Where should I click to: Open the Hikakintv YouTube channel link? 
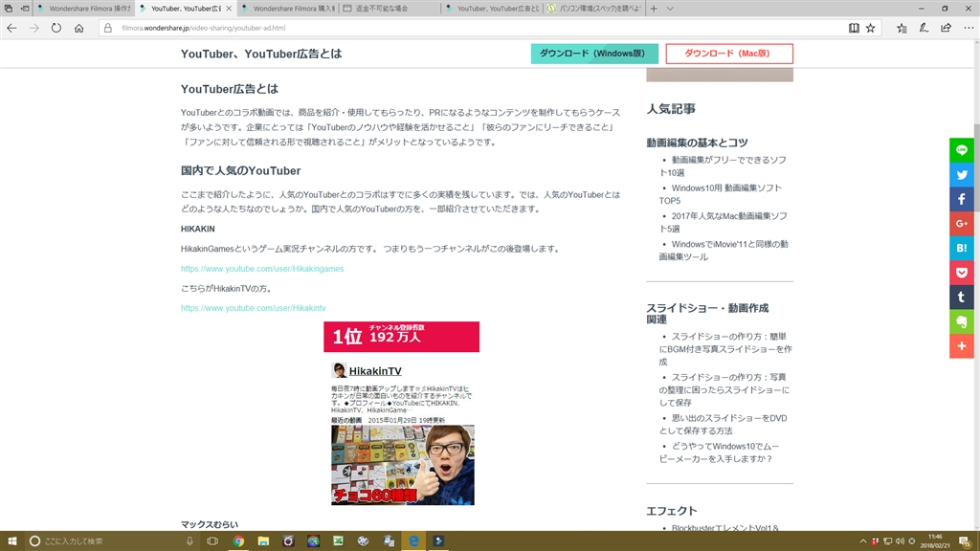coord(253,308)
